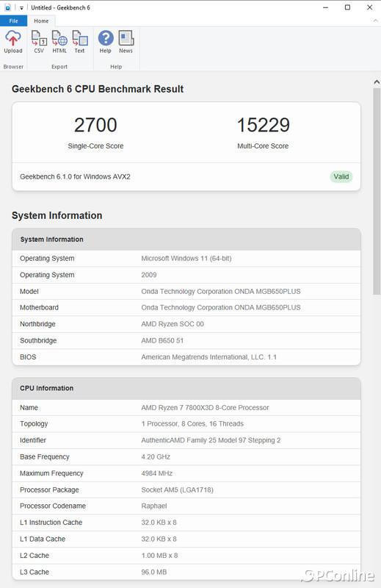Click the Southbridge row label
The width and height of the screenshot is (381, 588).
[x=38, y=340]
